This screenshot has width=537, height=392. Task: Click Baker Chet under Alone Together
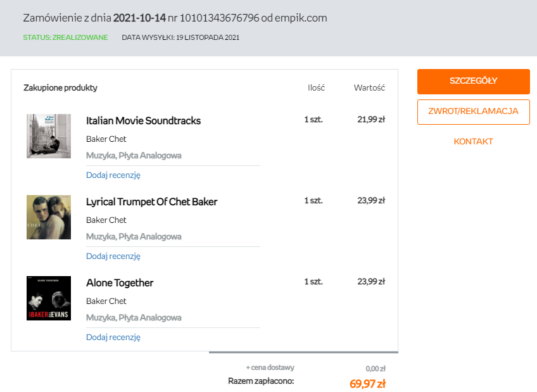[106, 301]
